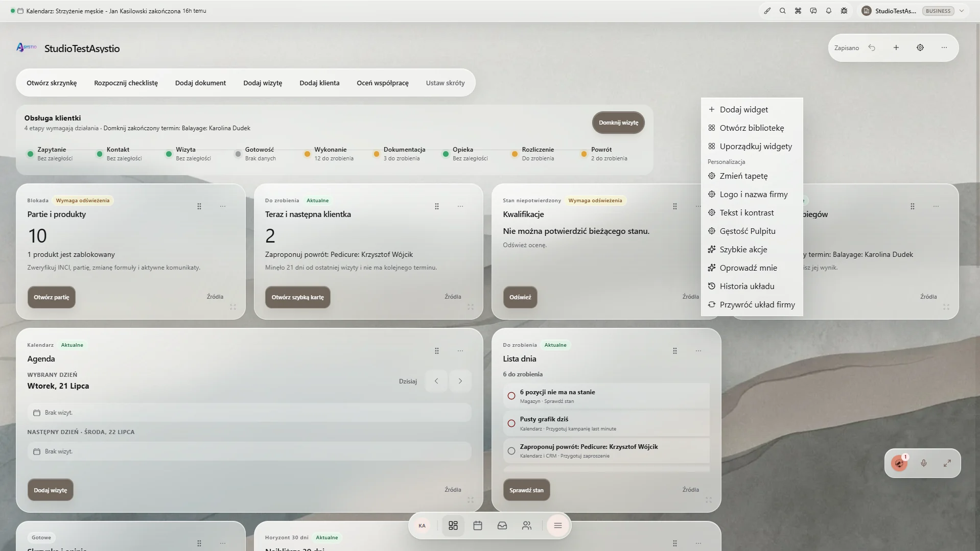Click Otwórz partię button
The width and height of the screenshot is (980, 551).
(x=51, y=297)
